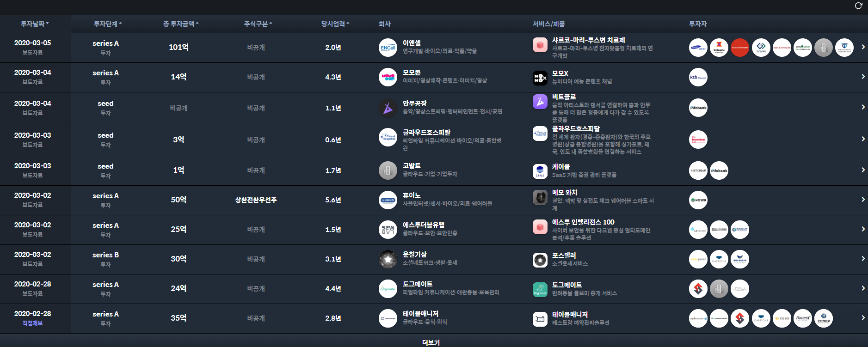
Task: Click the 2020-03-05 date cell
Action: [x=32, y=43]
